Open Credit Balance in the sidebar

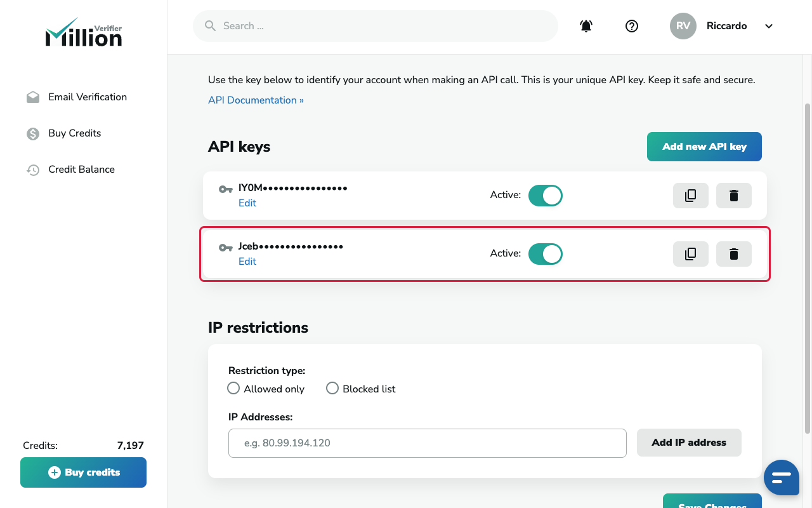tap(82, 170)
